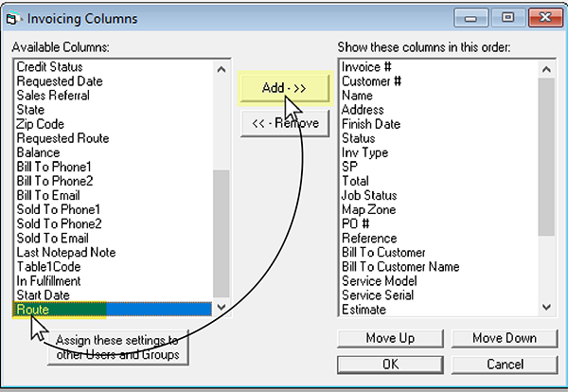Select Requested Route in Available Columns
Image resolution: width=568 pixels, height=392 pixels.
click(114, 138)
